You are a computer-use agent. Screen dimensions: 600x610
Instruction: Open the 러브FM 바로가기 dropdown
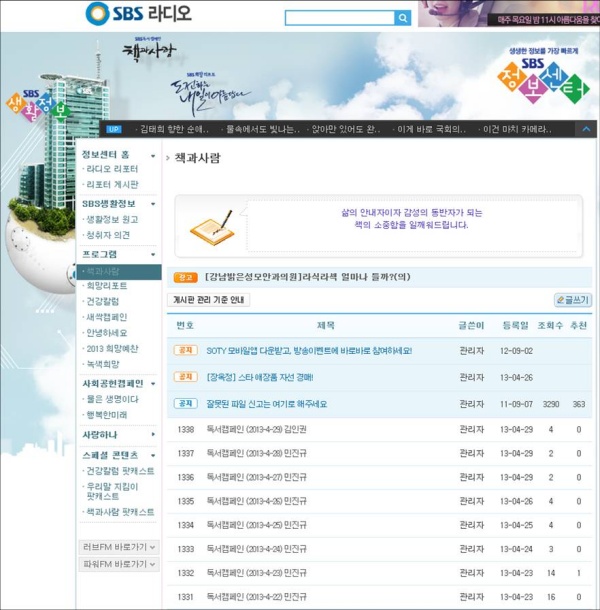[x=119, y=547]
